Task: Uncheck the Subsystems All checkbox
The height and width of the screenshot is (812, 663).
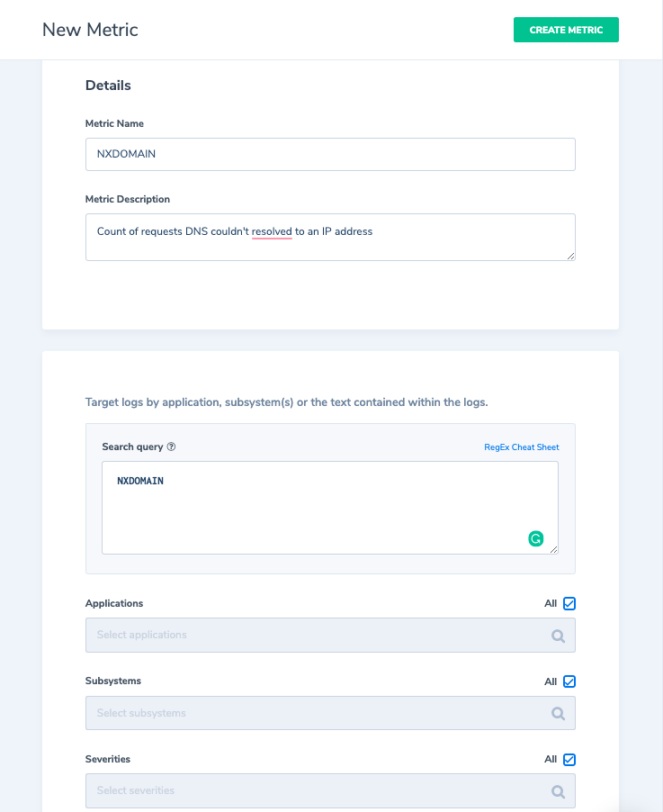Action: pos(569,681)
